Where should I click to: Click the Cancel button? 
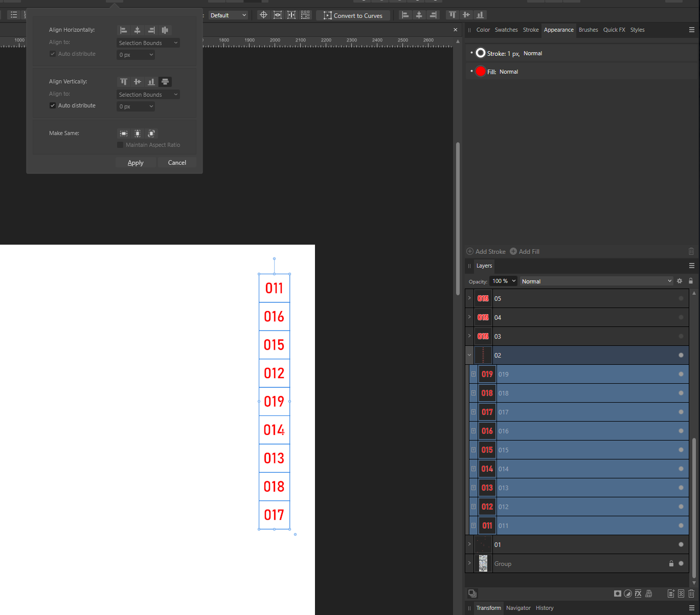point(177,163)
